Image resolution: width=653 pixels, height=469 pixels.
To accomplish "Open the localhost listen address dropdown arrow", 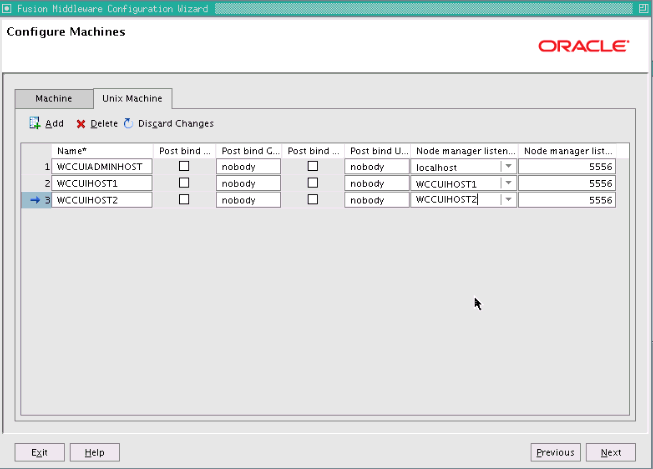I will coord(508,166).
